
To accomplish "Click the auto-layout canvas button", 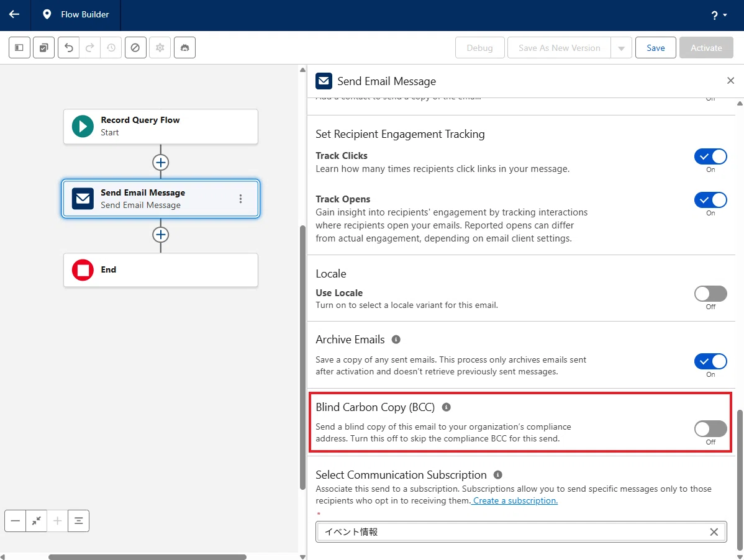I will [x=79, y=521].
